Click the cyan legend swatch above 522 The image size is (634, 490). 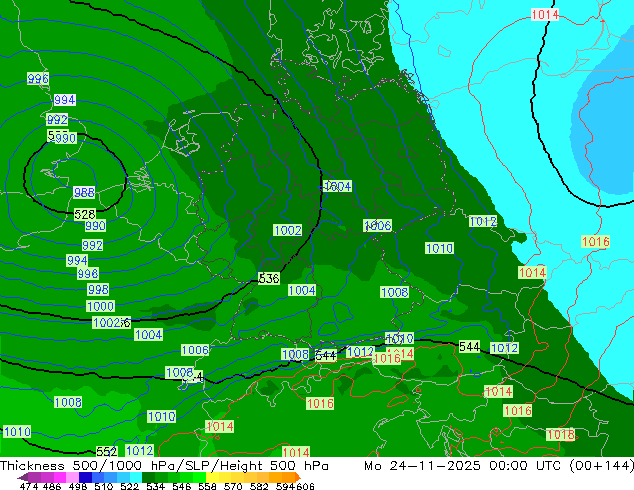point(136,477)
